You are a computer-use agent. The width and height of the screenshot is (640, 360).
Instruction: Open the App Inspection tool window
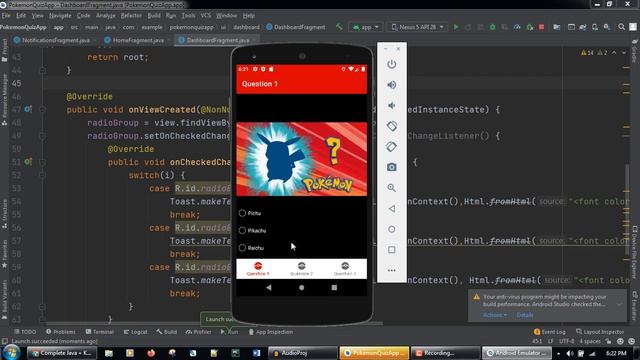point(270,332)
